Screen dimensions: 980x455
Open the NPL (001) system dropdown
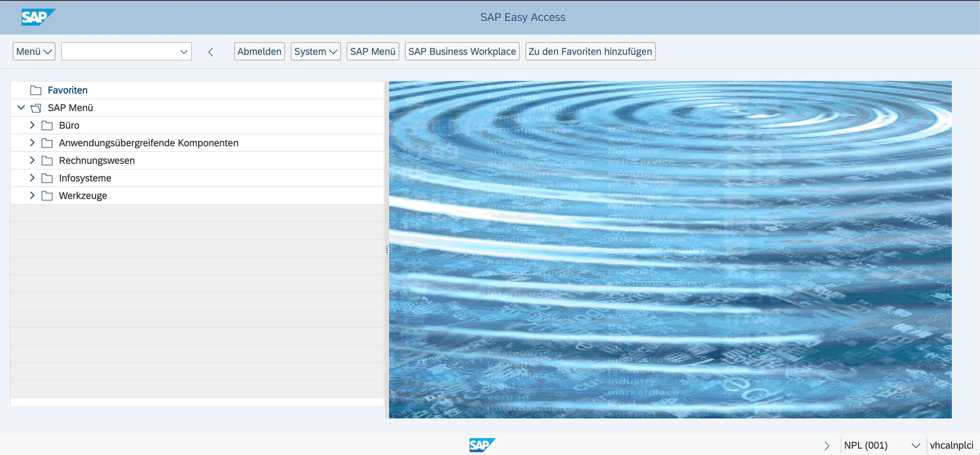[x=916, y=446]
